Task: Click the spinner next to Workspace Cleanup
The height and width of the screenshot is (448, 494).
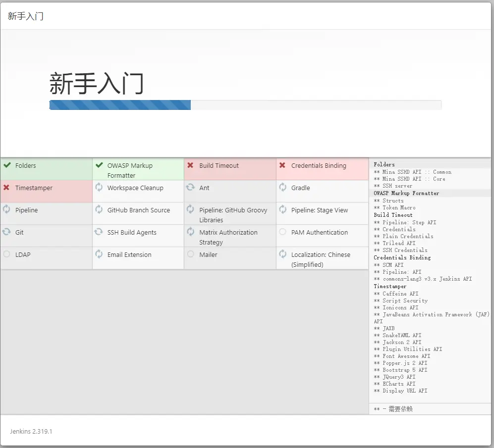Action: (100, 188)
